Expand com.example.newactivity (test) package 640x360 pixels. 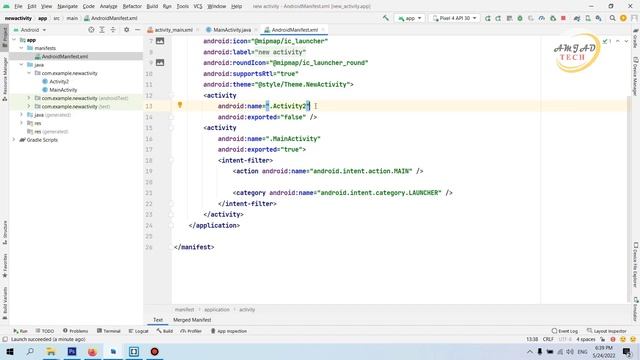point(29,107)
